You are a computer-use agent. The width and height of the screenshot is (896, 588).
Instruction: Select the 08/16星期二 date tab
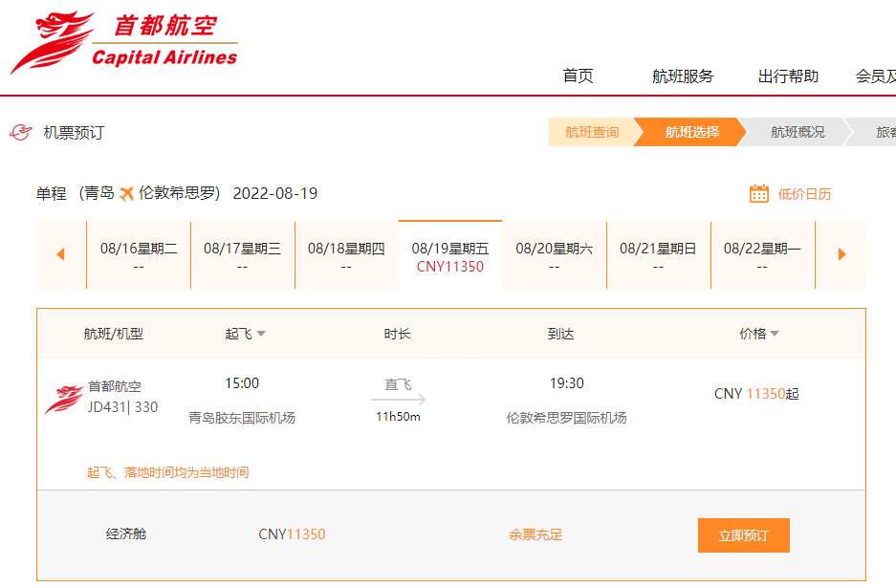point(139,255)
